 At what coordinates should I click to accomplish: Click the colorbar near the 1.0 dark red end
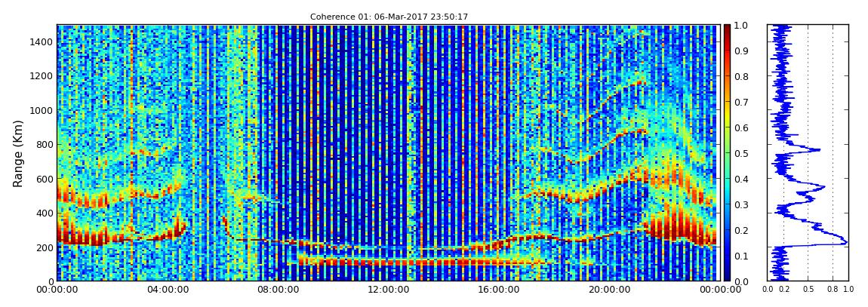pos(727,29)
